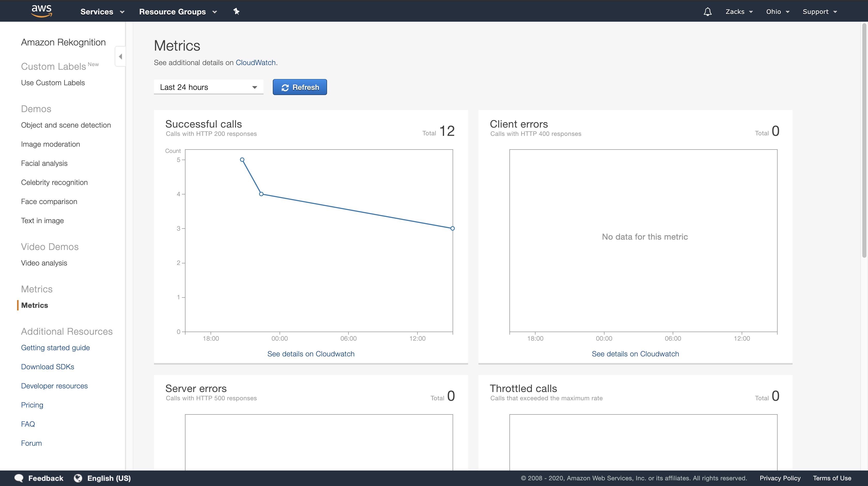Click the Feedback speech bubble icon
Viewport: 868px width, 486px height.
point(19,478)
